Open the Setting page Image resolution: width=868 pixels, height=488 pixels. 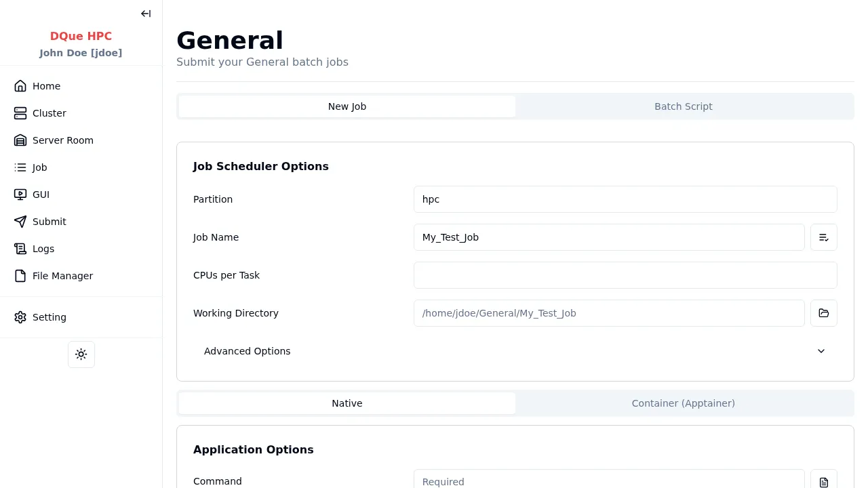point(49,317)
